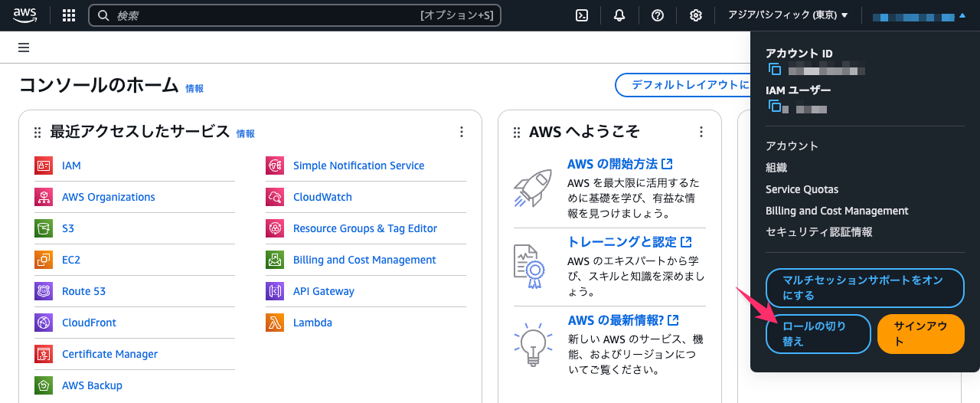This screenshot has width=980, height=403.
Task: Open the S3 service link
Action: 68,228
